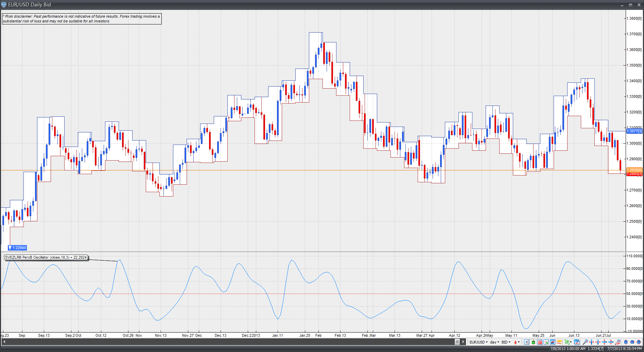
Task: Click the horizontal scrollbar thumb grip
Action: (457, 342)
